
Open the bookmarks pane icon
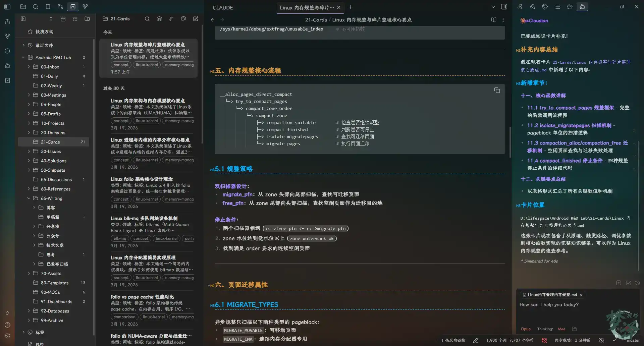48,7
